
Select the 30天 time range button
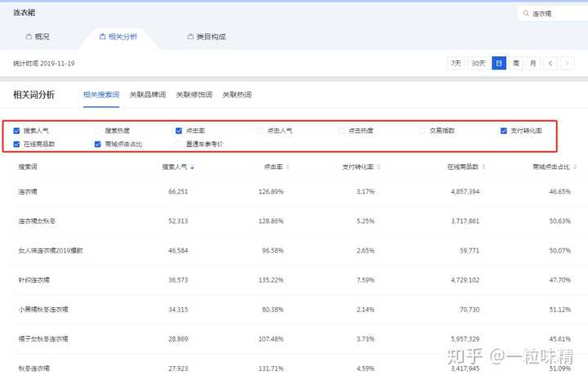479,63
